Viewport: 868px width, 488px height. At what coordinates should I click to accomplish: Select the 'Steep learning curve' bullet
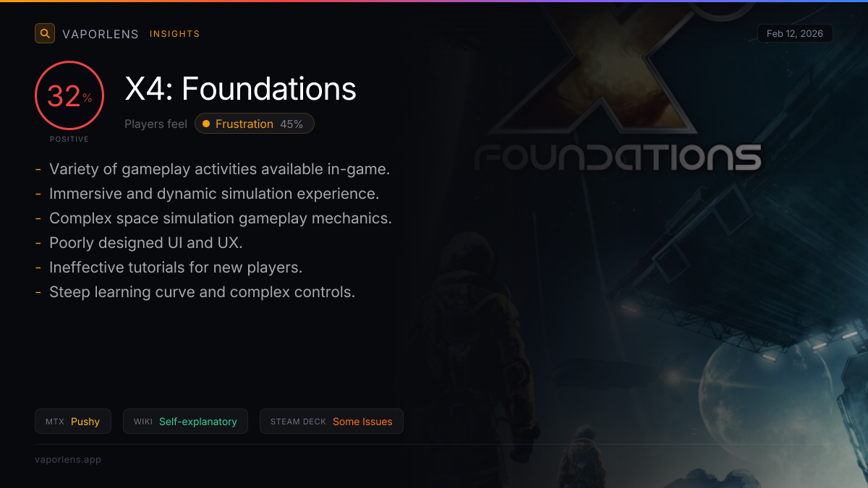click(x=202, y=292)
